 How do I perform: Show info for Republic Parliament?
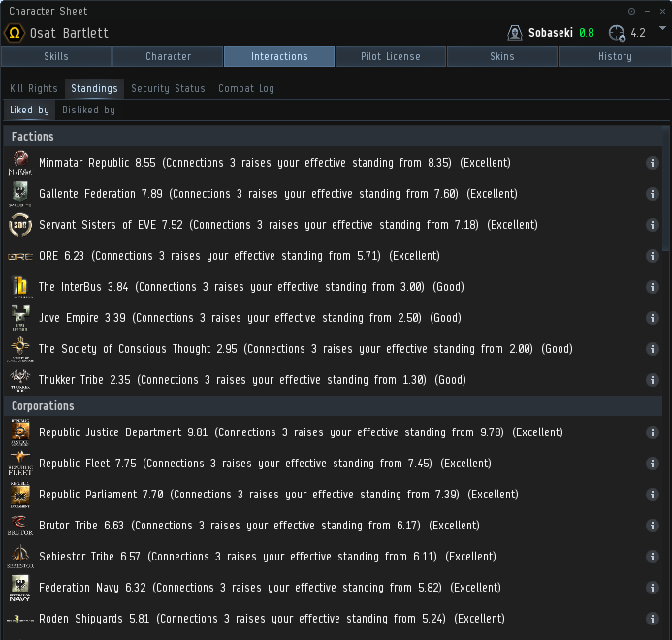652,495
